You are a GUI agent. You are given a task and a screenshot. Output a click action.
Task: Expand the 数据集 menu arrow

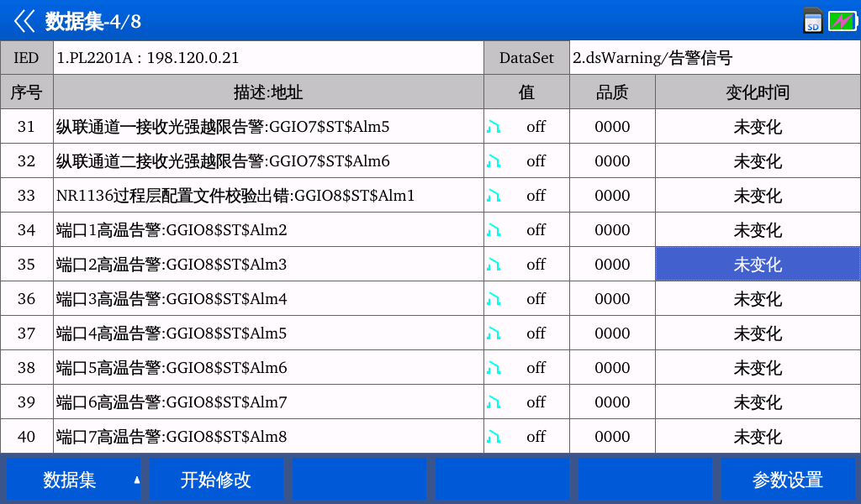point(136,480)
